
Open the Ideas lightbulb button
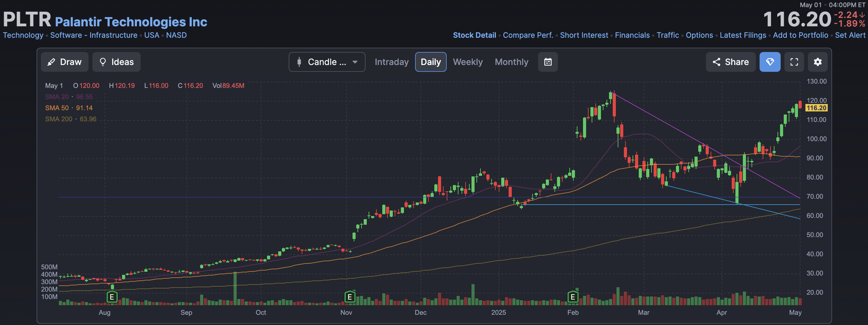pyautogui.click(x=116, y=62)
